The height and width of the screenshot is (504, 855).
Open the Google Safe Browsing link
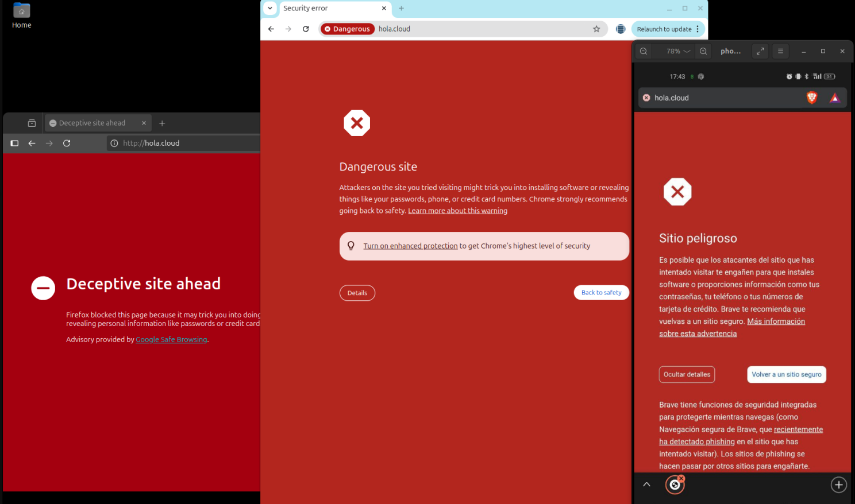pyautogui.click(x=171, y=339)
